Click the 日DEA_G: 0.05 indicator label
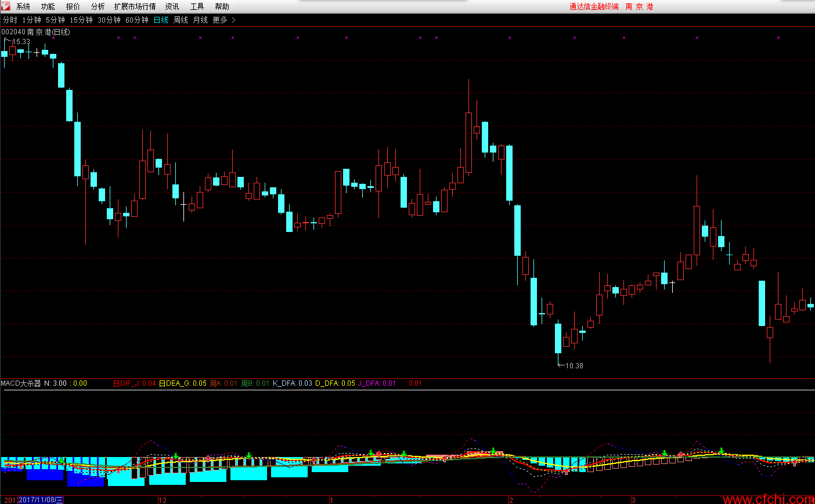Screen dimensions: 815x504 183,383
